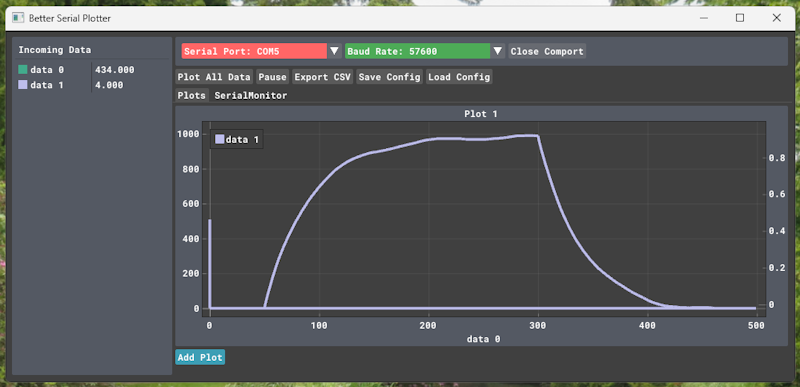Click the Better Serial Plotter app icon

pyautogui.click(x=18, y=18)
